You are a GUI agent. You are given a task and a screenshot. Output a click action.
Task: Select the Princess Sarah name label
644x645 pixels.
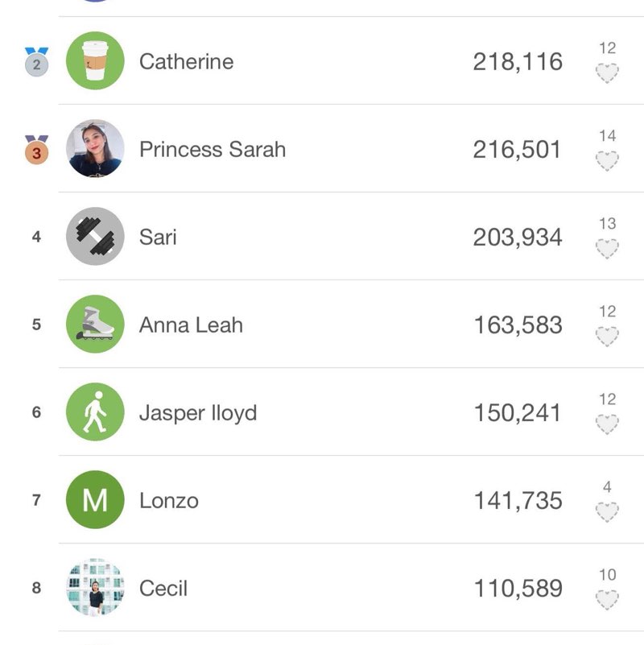click(x=213, y=150)
